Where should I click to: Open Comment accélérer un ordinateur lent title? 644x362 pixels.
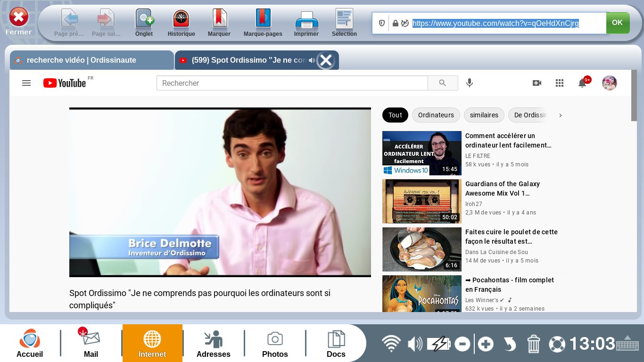508,140
